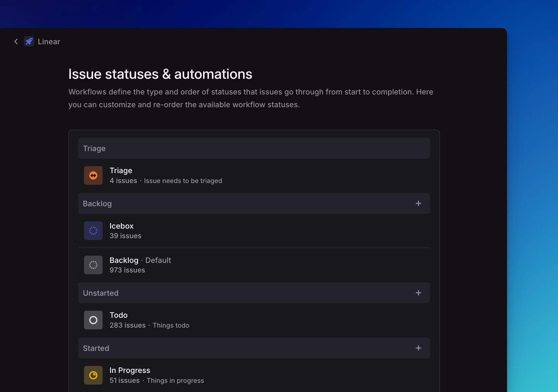Image resolution: width=558 pixels, height=392 pixels.
Task: Click the 'Issue statuses & automations' heading
Action: [x=160, y=74]
